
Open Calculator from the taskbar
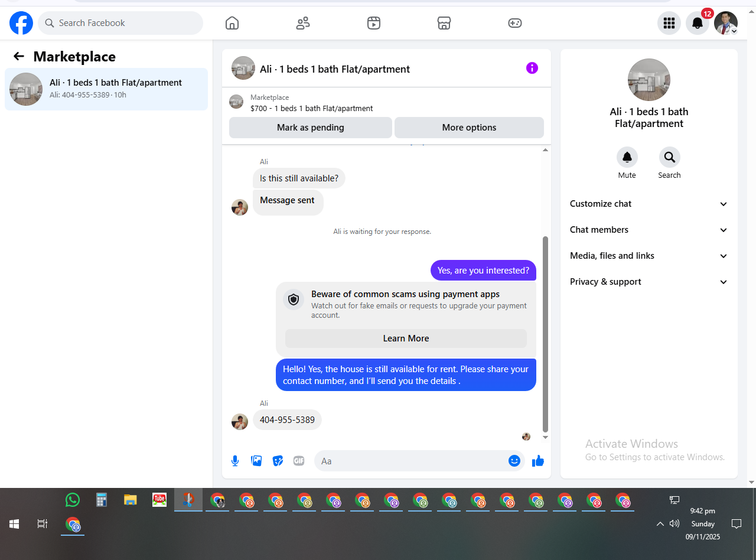pos(102,500)
